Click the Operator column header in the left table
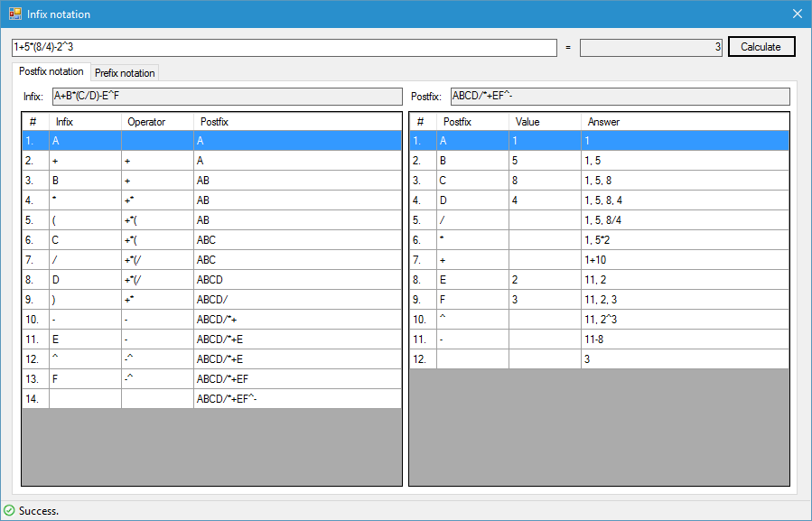The width and height of the screenshot is (812, 521). pos(156,121)
